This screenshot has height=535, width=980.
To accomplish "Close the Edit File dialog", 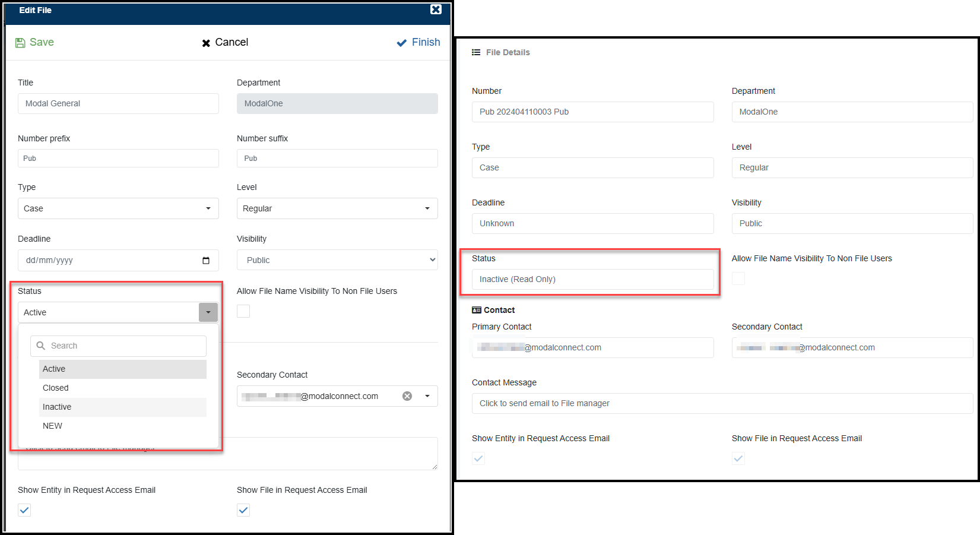I will click(436, 10).
